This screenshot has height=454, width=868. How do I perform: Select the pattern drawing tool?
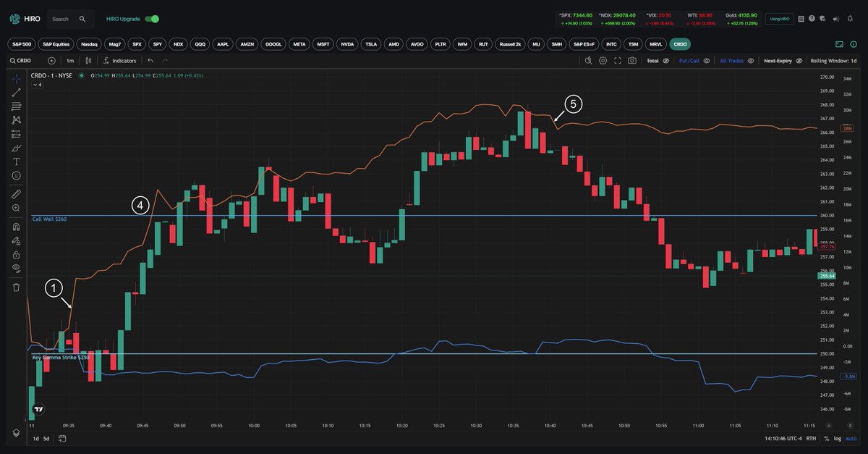click(x=16, y=119)
